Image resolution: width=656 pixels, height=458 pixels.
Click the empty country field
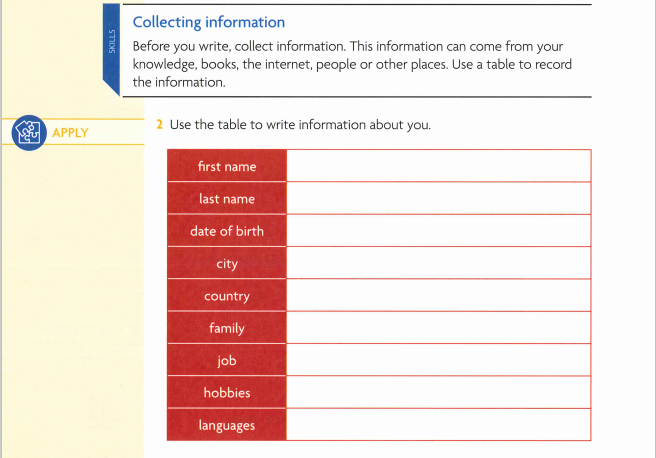tap(439, 295)
